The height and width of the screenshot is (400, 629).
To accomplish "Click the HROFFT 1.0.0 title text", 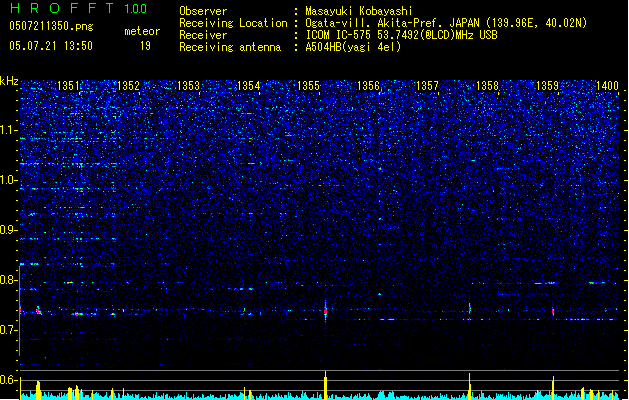I will click(78, 8).
